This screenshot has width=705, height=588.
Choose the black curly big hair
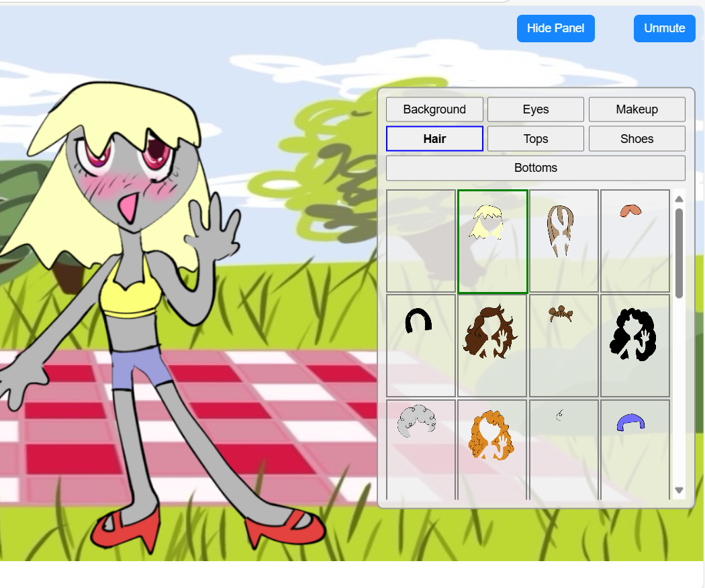(x=635, y=346)
